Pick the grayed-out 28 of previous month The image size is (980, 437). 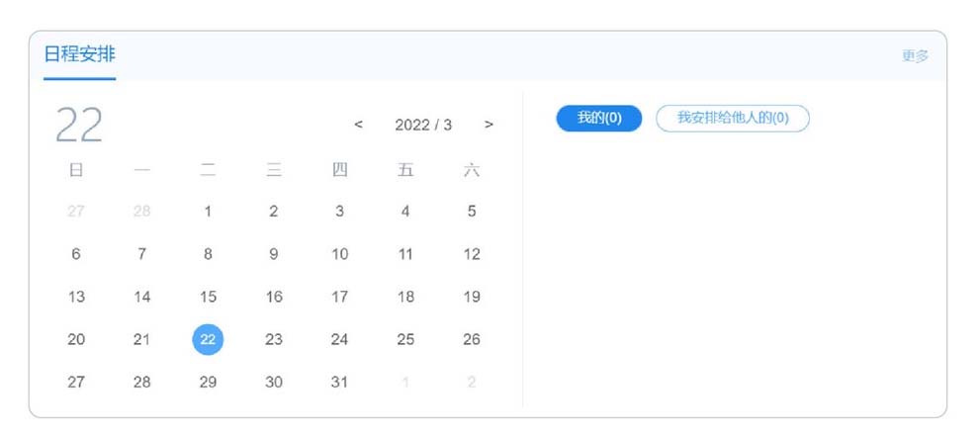141,212
